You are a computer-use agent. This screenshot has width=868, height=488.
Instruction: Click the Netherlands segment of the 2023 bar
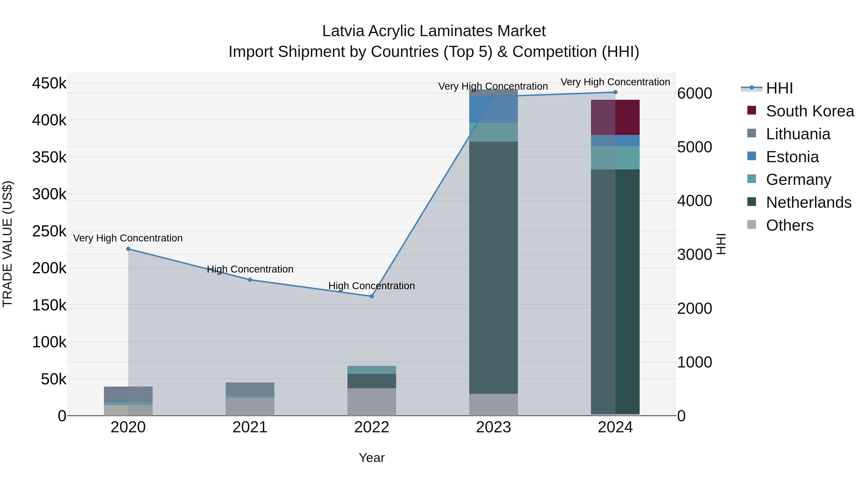coord(494,268)
